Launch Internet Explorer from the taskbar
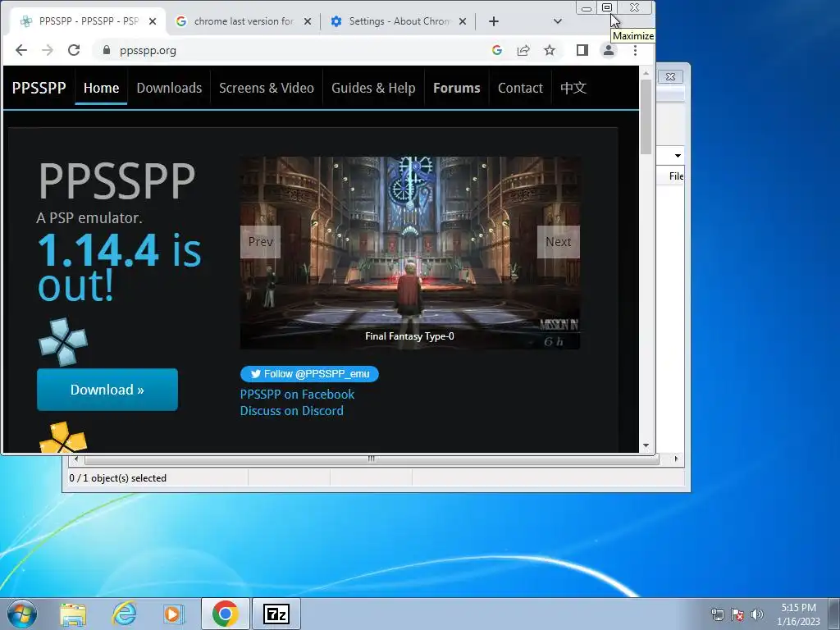 click(x=125, y=614)
